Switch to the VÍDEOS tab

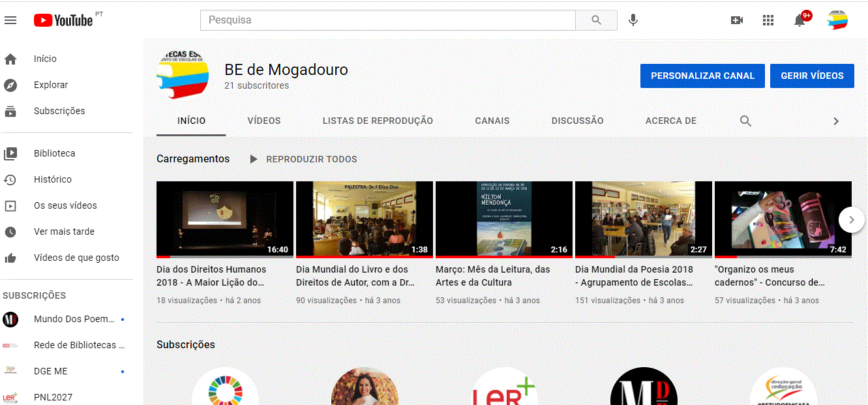tap(264, 121)
